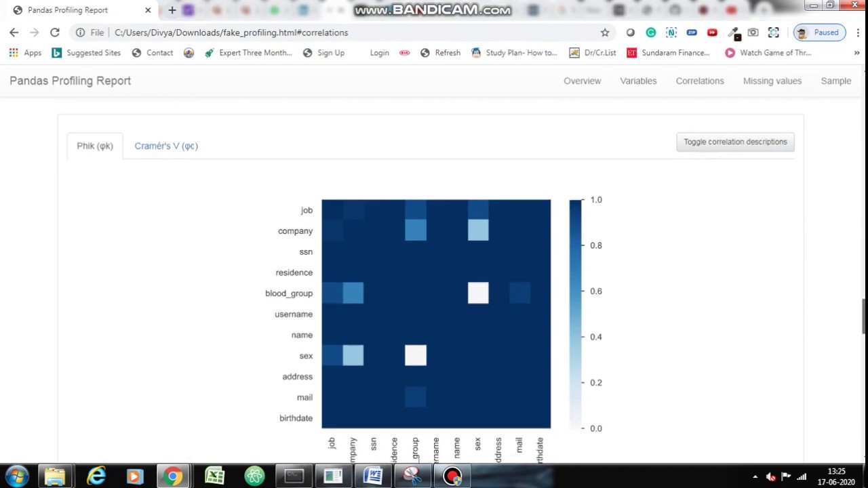Click the page vertical scrollbar thumb
This screenshot has width=868, height=488.
864,316
